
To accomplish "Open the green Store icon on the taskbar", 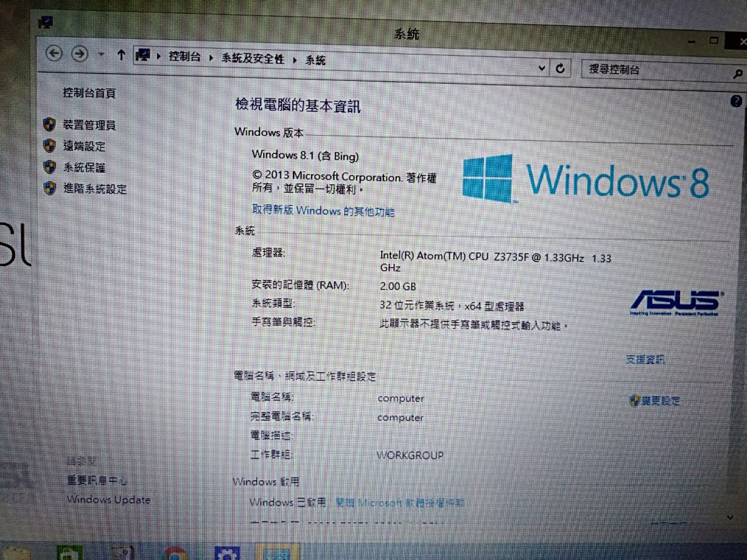I will click(x=69, y=552).
